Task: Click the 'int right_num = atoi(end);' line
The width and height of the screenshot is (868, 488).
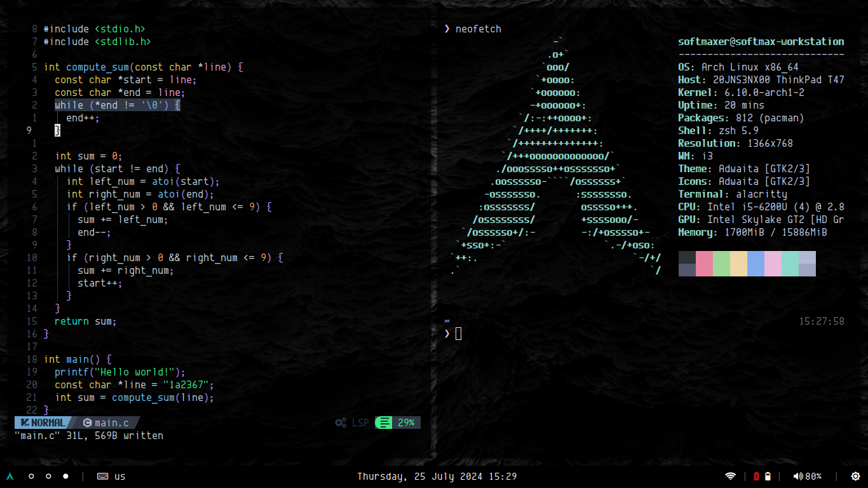Action: [x=140, y=194]
